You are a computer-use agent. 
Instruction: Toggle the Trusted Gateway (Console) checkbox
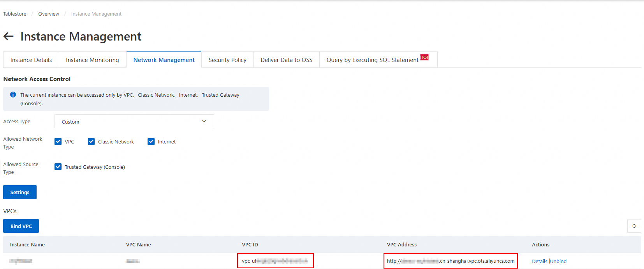click(58, 167)
